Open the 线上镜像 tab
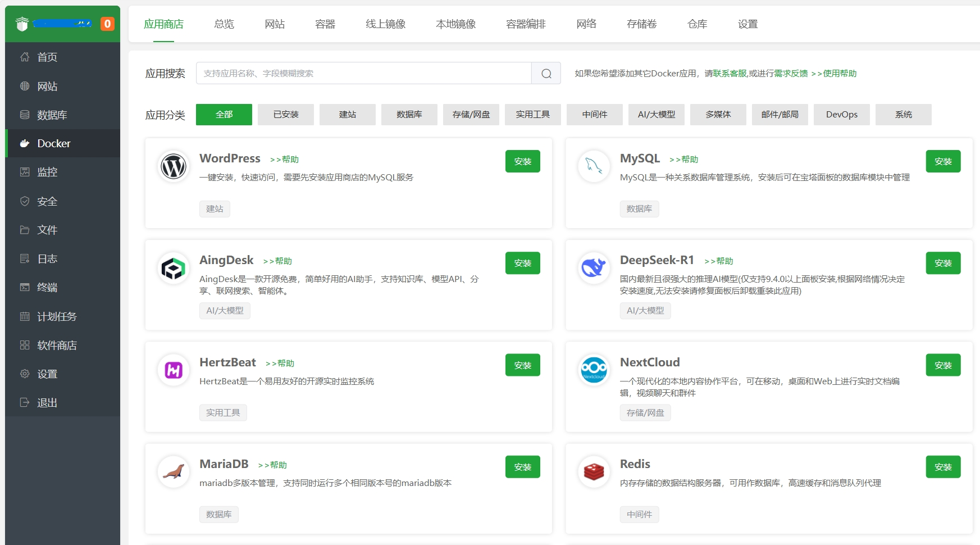The height and width of the screenshot is (545, 980). [x=386, y=24]
